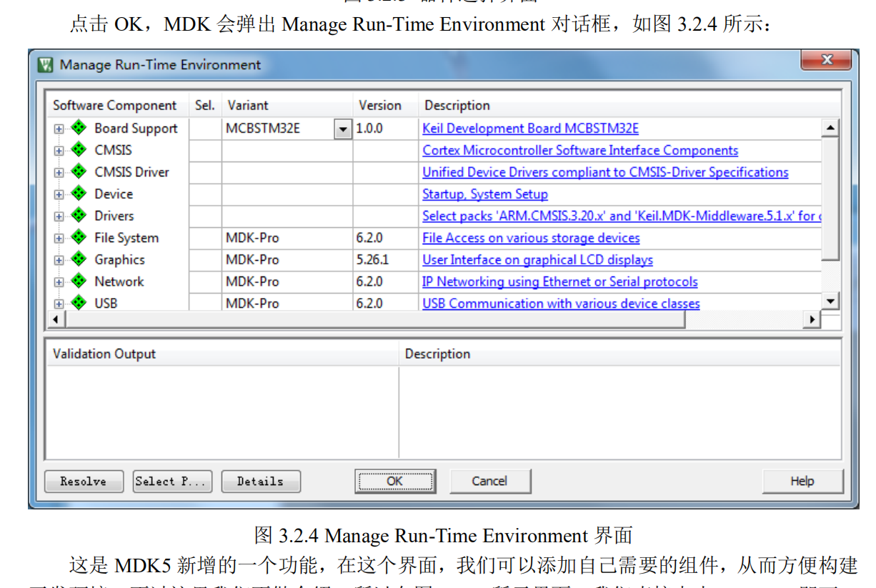Image resolution: width=876 pixels, height=588 pixels.
Task: Open the MCBSTM32E variant dropdown
Action: click(x=343, y=129)
